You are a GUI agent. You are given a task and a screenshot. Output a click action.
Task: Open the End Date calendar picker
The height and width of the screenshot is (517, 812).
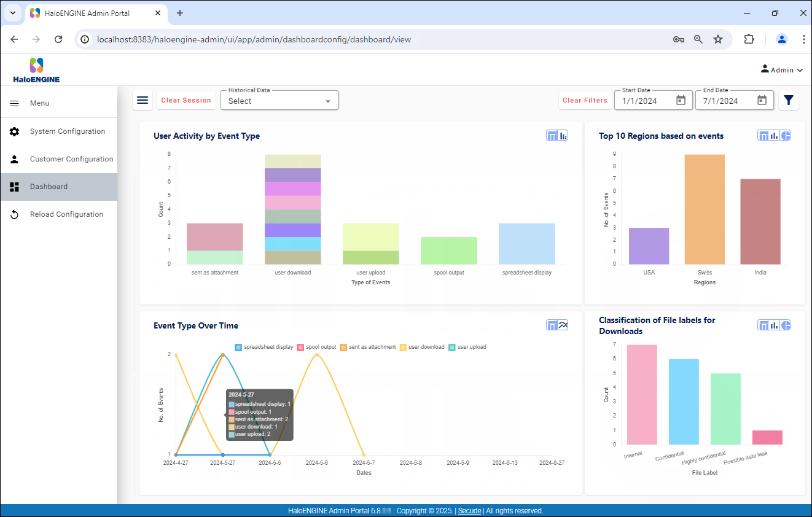pyautogui.click(x=762, y=101)
